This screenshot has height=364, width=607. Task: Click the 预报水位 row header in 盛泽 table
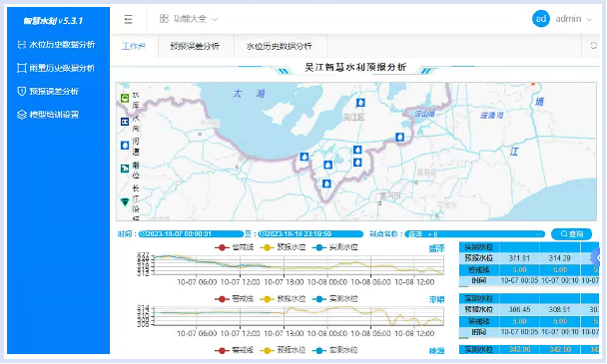pyautogui.click(x=479, y=258)
